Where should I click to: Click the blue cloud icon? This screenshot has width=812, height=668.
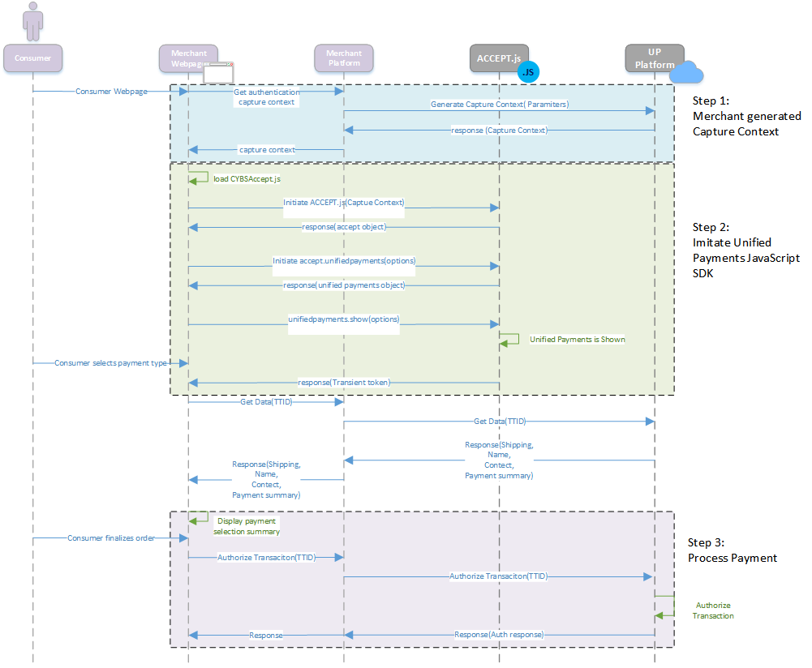(686, 72)
